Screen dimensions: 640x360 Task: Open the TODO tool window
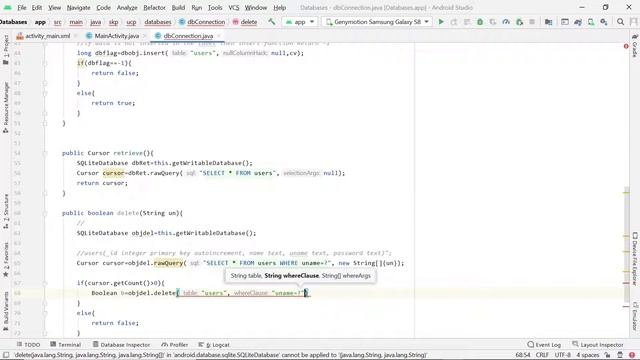[x=28, y=344]
